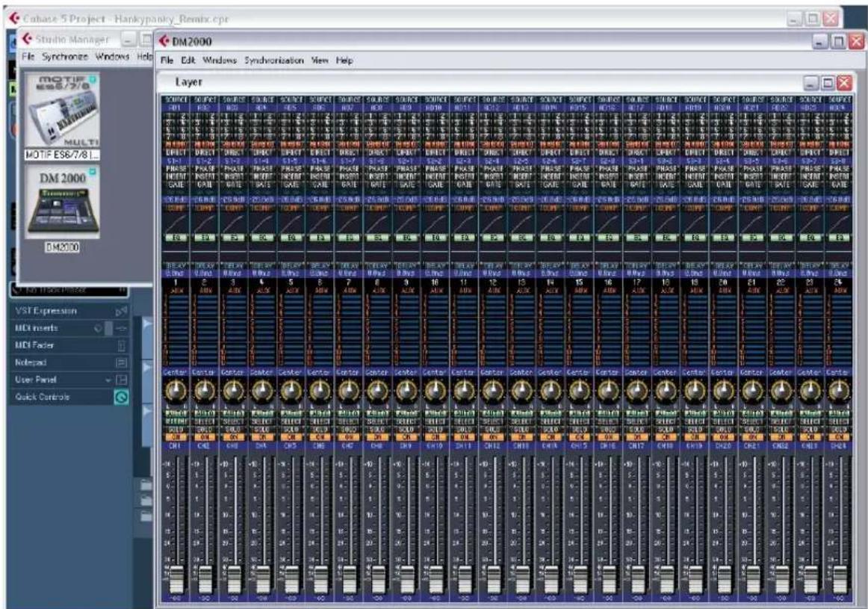Open the source selector on channel 19

(695, 108)
